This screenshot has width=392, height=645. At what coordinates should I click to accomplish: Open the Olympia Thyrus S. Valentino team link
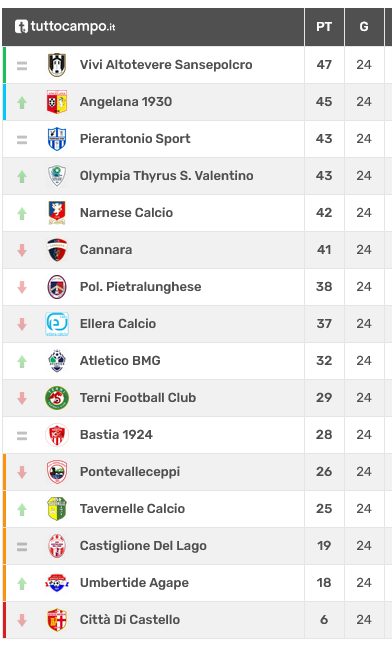[x=167, y=176]
